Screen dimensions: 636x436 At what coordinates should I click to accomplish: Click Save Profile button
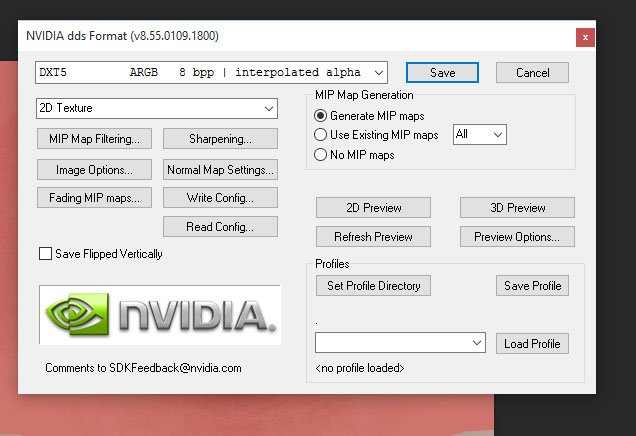point(532,286)
